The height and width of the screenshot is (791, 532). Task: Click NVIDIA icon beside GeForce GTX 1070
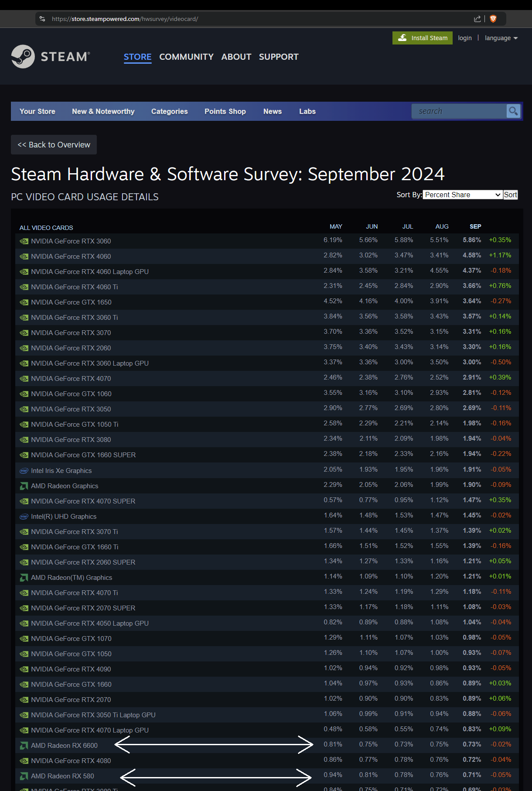tap(24, 639)
